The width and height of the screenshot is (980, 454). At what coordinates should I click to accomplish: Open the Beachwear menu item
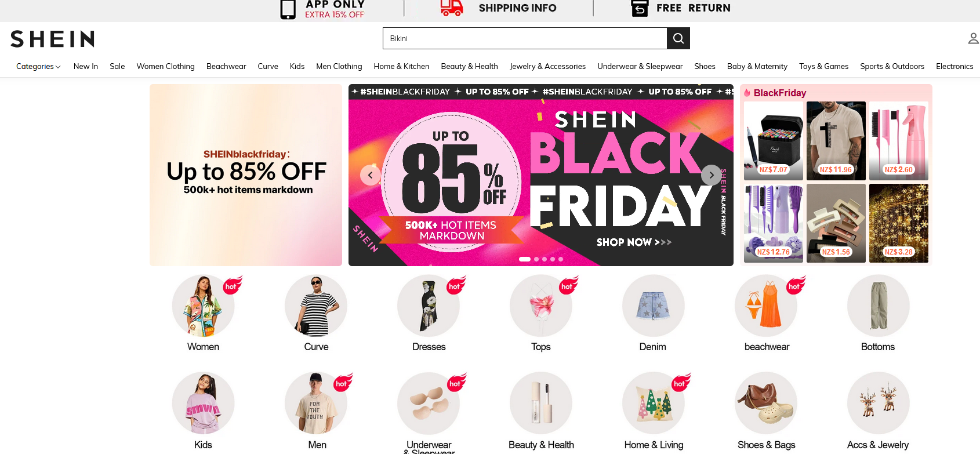point(226,67)
